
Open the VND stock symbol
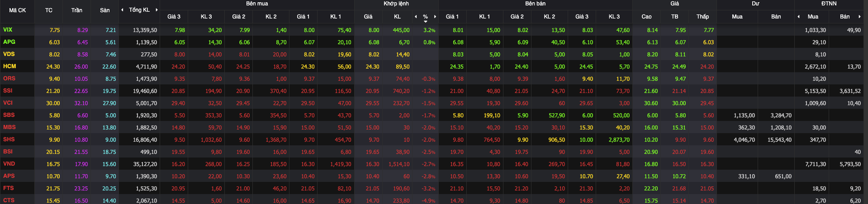click(9, 164)
